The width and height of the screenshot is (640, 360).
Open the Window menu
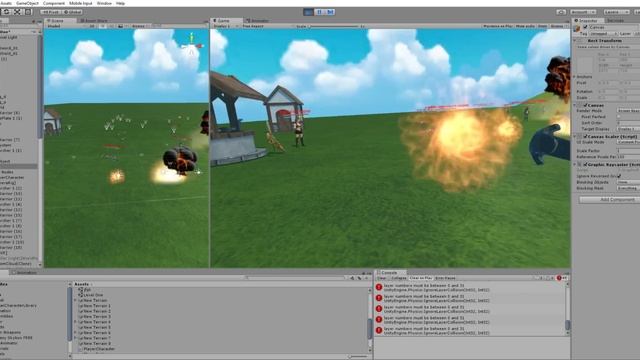point(104,3)
